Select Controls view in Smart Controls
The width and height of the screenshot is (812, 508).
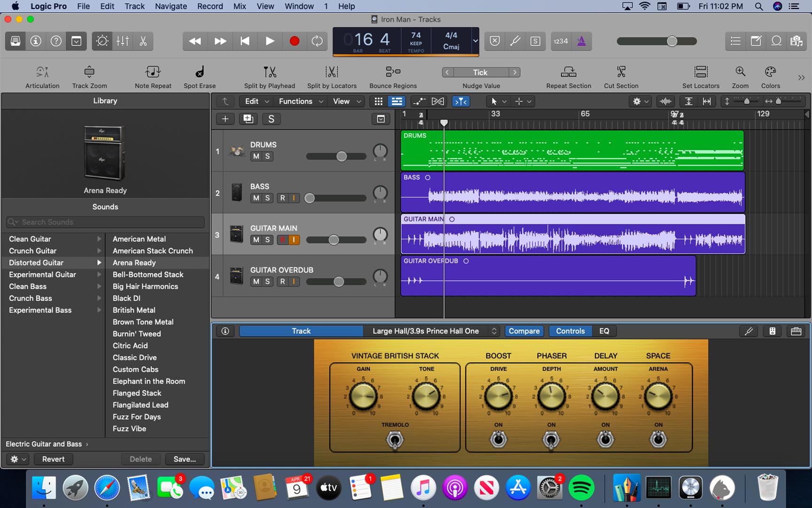570,331
